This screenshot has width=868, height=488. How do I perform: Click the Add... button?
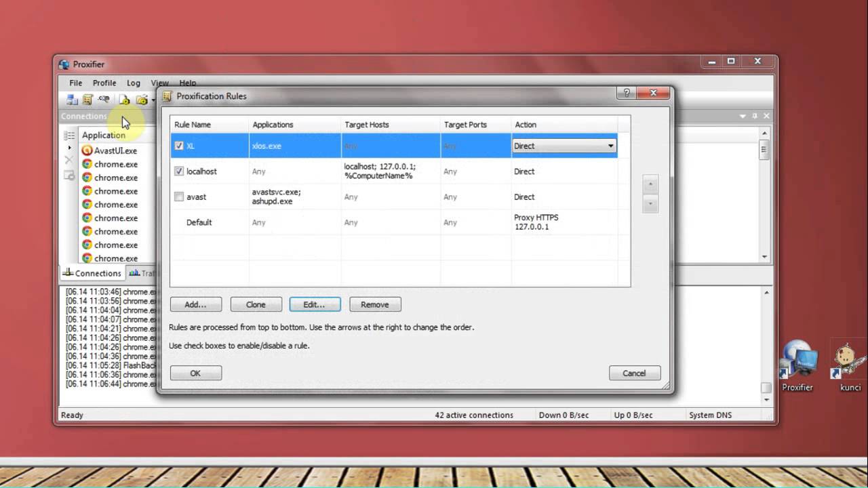point(195,304)
